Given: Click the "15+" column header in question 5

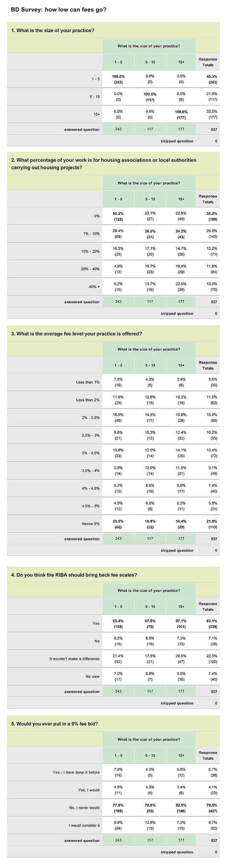Looking at the screenshot, I should pyautogui.click(x=181, y=756).
